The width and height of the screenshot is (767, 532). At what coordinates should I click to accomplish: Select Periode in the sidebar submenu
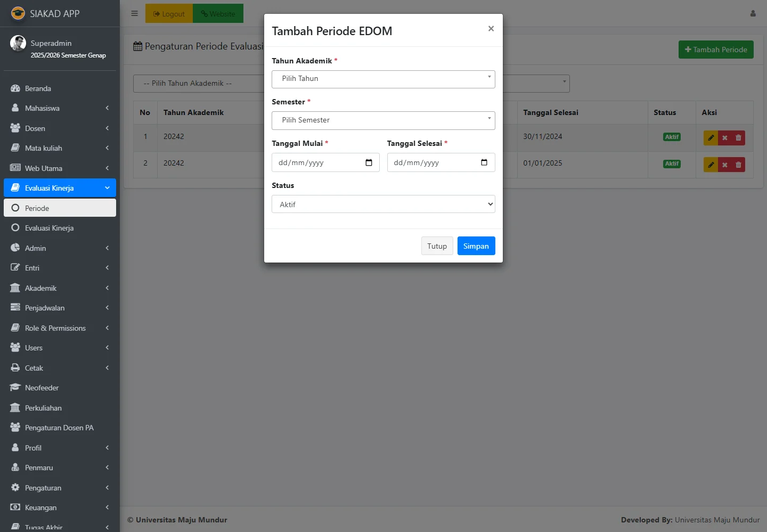point(60,208)
